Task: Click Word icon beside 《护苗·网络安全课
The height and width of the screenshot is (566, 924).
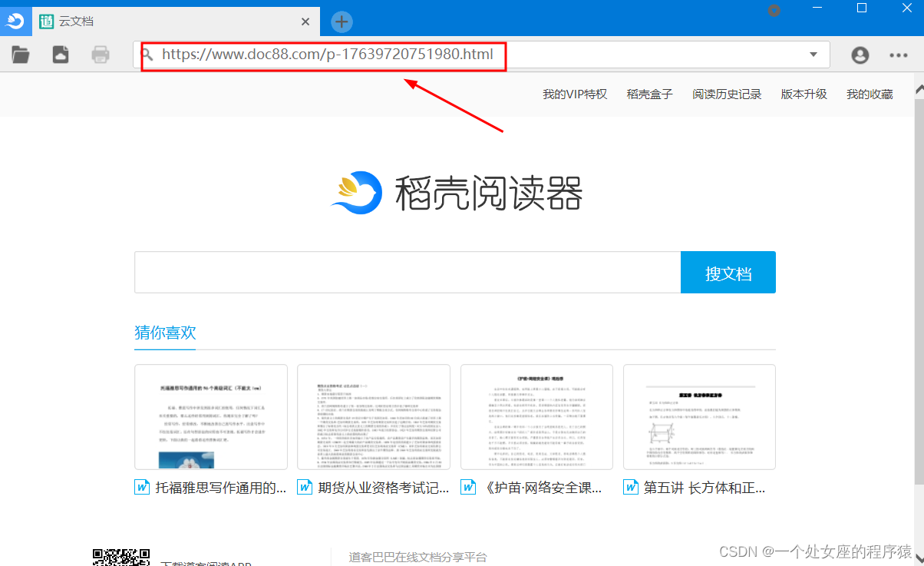Action: tap(468, 487)
